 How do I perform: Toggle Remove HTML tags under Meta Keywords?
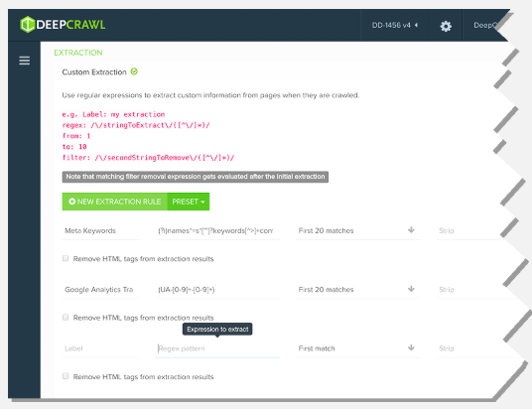pyautogui.click(x=66, y=258)
